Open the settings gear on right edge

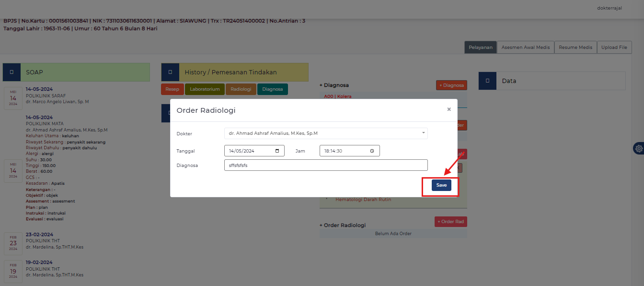coord(638,149)
